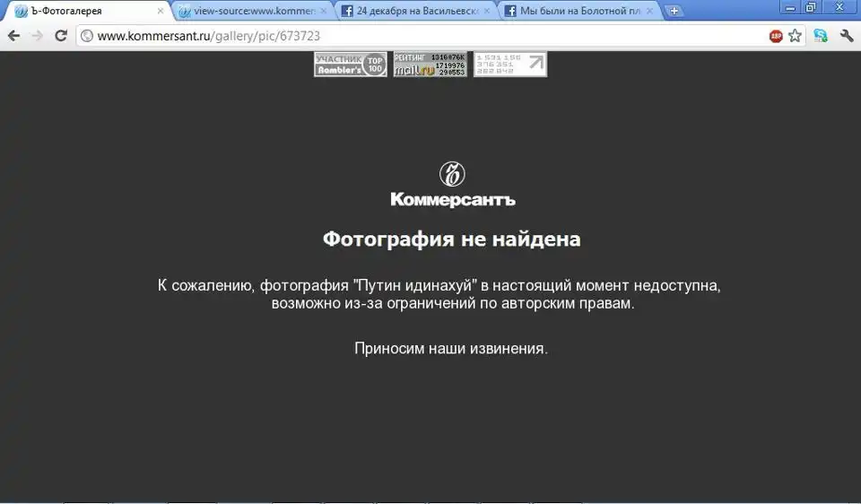Restore down the browser window
This screenshot has width=861, height=504.
pyautogui.click(x=810, y=7)
